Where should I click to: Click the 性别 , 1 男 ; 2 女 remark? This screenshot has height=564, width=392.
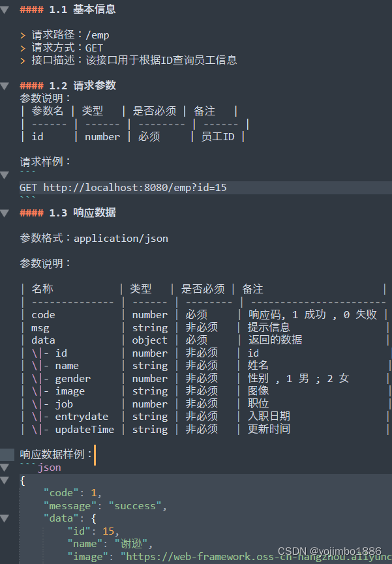coord(299,378)
